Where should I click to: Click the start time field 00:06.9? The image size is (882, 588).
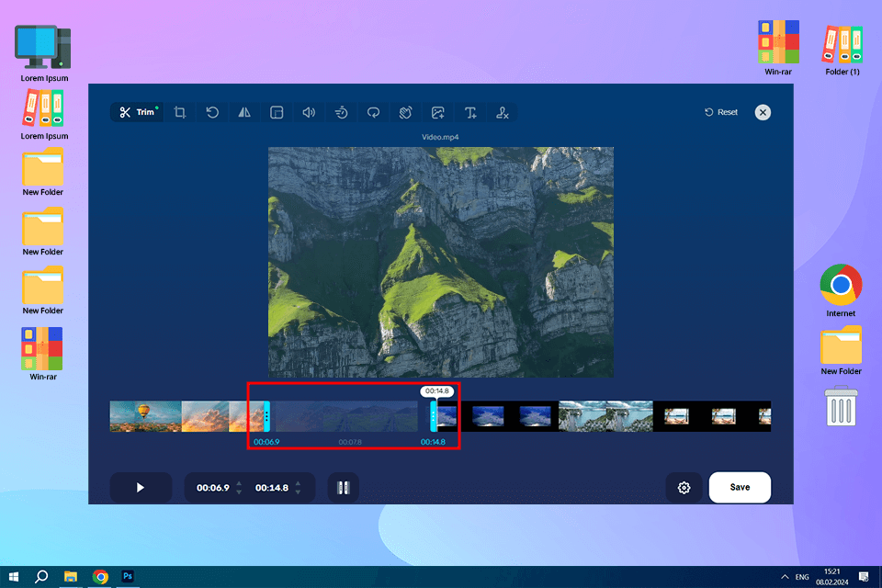click(212, 488)
